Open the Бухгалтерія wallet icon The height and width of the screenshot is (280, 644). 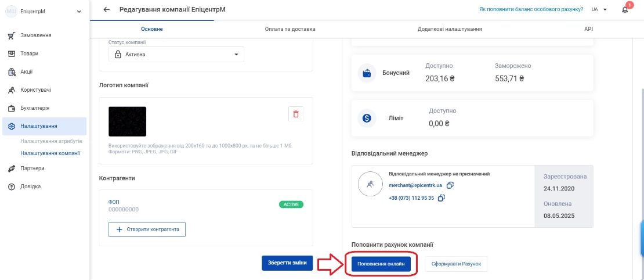tap(12, 108)
